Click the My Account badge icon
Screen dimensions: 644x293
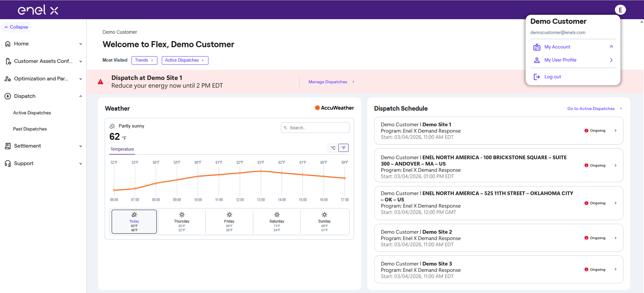pos(537,47)
